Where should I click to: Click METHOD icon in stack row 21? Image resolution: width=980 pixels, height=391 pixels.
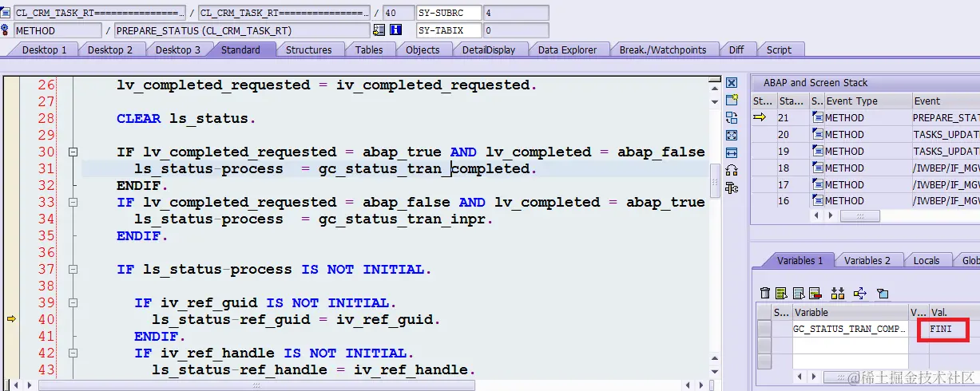click(817, 117)
